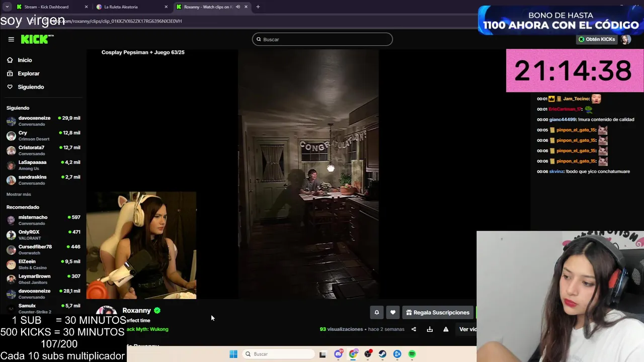Click Roxanny verified badge

[x=157, y=311]
